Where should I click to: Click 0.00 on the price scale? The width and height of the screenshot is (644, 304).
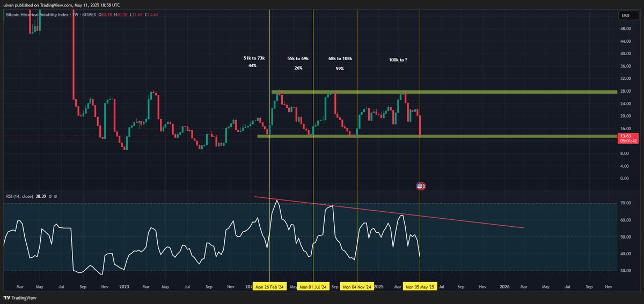point(625,178)
